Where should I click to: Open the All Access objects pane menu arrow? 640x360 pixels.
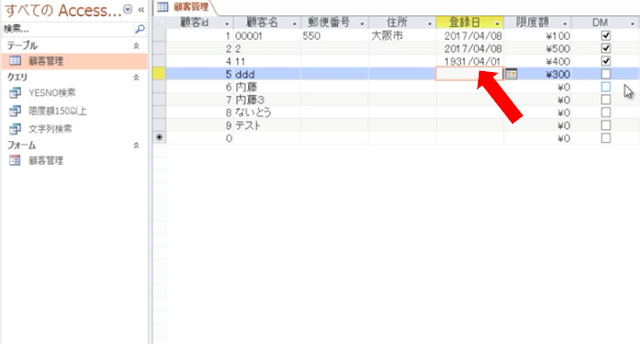tap(128, 9)
